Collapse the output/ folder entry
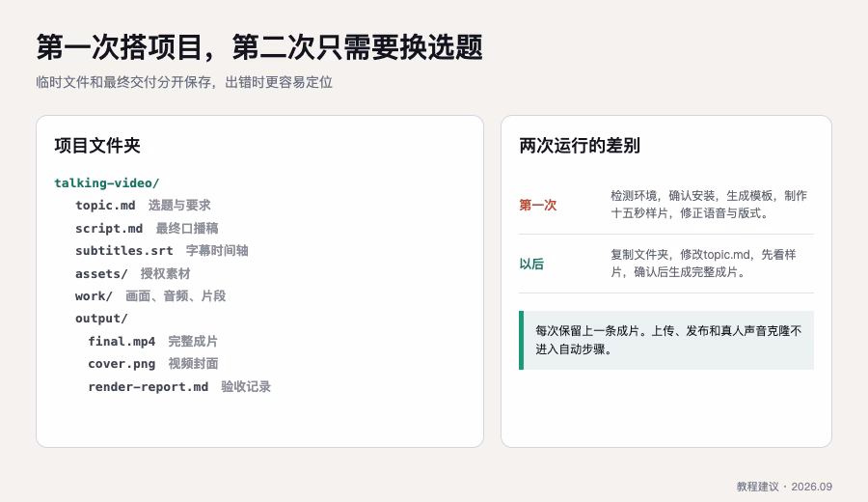Screen dimensions: 868x502 pyautogui.click(x=101, y=319)
